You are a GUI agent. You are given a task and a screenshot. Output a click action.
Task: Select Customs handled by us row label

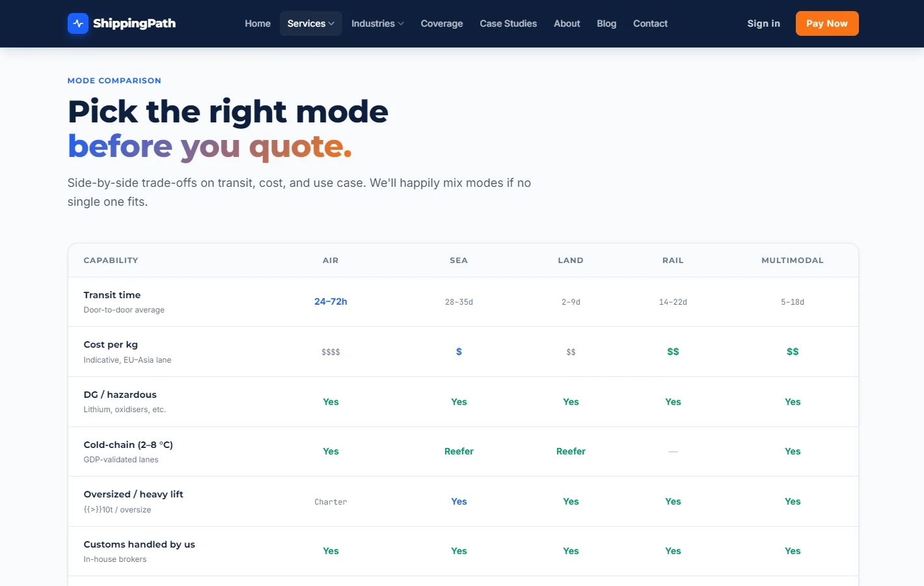[139, 544]
